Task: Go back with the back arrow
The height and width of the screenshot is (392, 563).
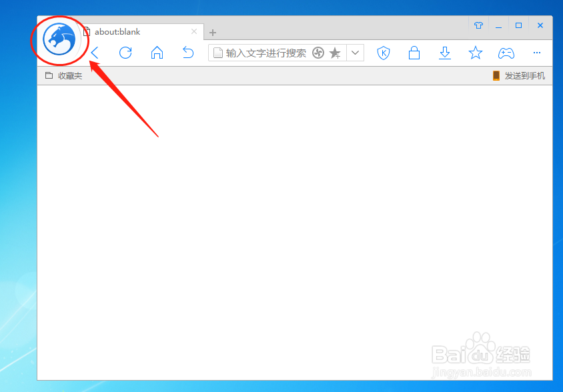Action: click(95, 53)
